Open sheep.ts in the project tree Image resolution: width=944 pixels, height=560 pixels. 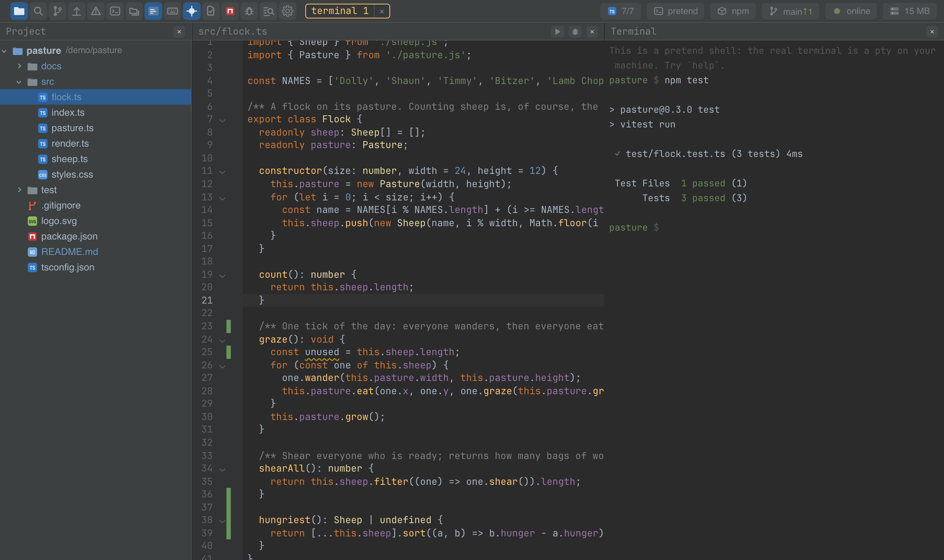(x=96, y=159)
